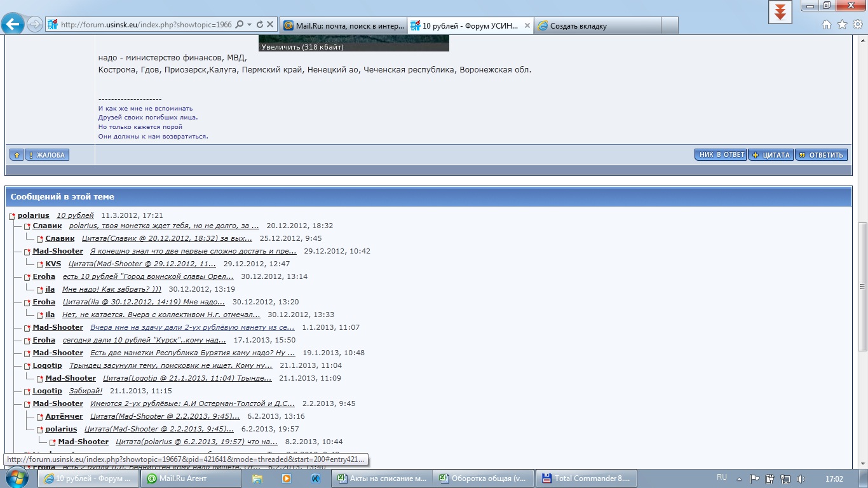The height and width of the screenshot is (488, 868).
Task: Switch to the Mail.Ru tab
Action: [x=343, y=26]
